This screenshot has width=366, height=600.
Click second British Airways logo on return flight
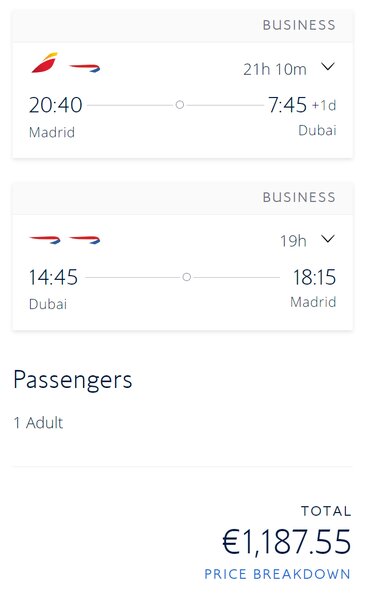point(85,240)
